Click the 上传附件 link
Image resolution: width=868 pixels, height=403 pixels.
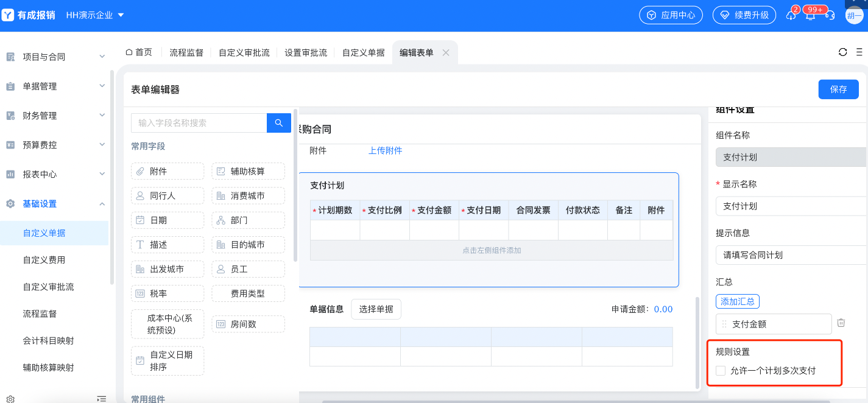[385, 150]
